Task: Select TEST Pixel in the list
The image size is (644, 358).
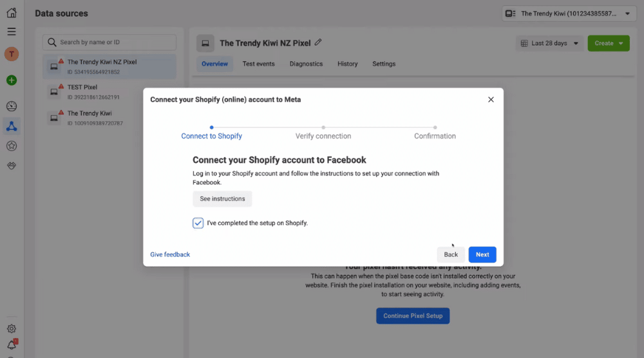Action: [109, 92]
